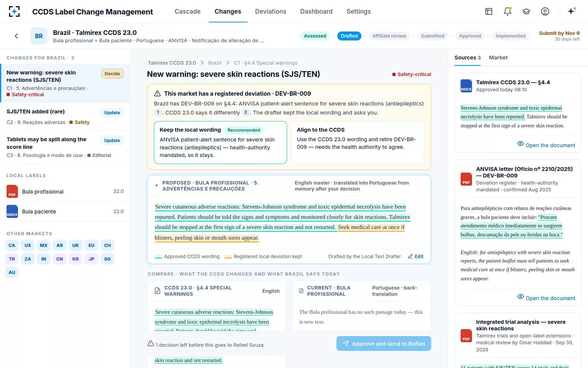This screenshot has width=588, height=368.
Task: Open the Bula paciente local label
Action: pos(65,211)
